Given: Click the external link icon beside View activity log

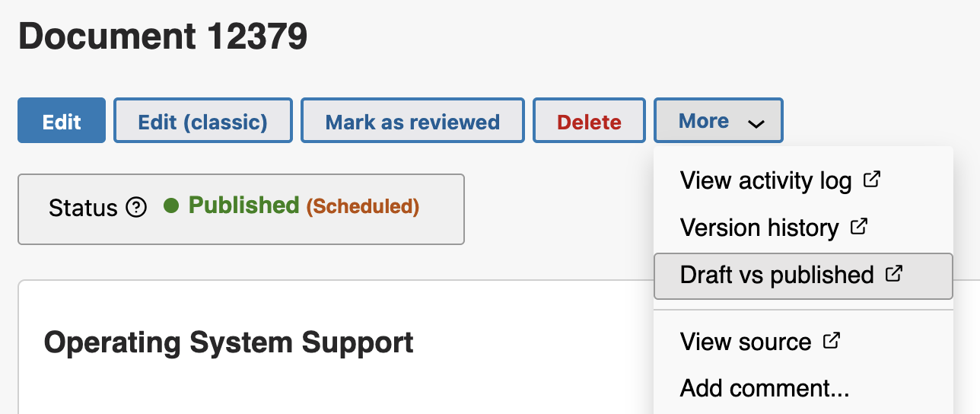Looking at the screenshot, I should coord(872,180).
